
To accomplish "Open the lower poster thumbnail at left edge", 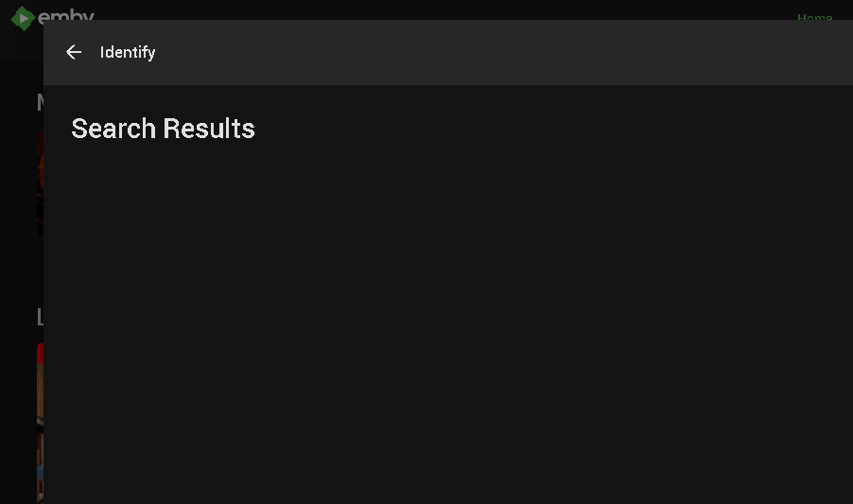I will click(40, 426).
